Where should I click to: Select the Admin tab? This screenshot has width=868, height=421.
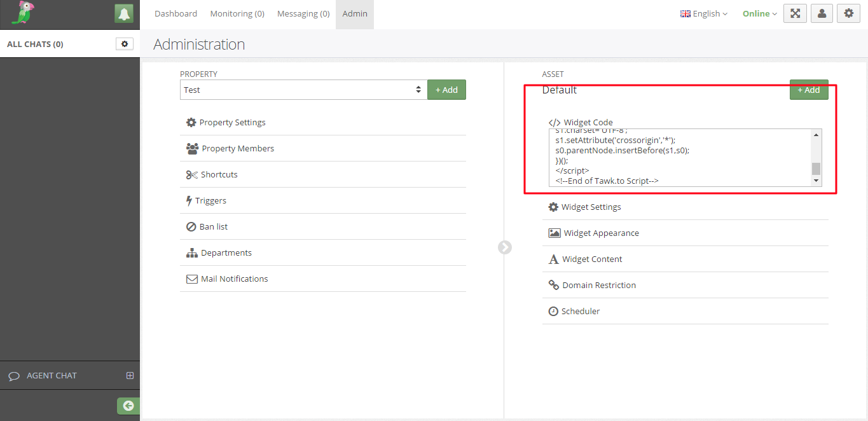point(355,13)
